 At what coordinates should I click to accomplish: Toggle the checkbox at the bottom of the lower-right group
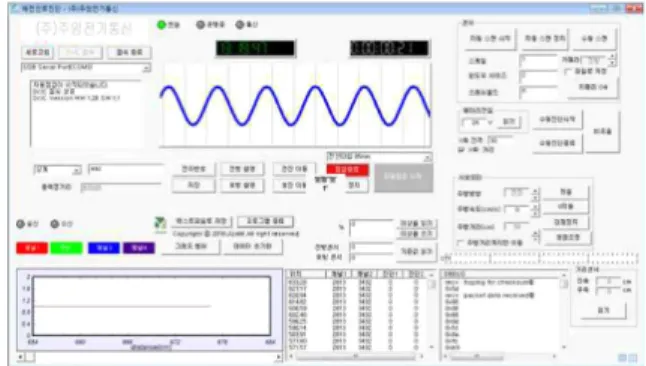point(461,243)
